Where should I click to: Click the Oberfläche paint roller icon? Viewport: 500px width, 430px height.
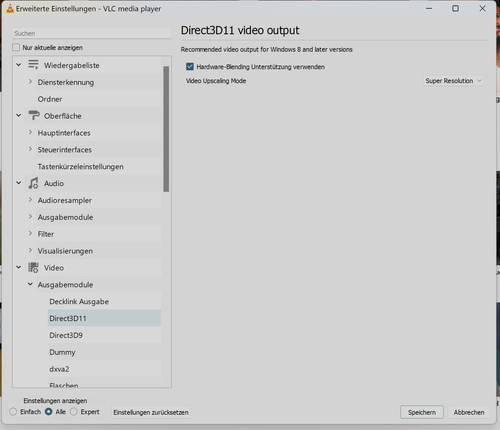(x=33, y=115)
